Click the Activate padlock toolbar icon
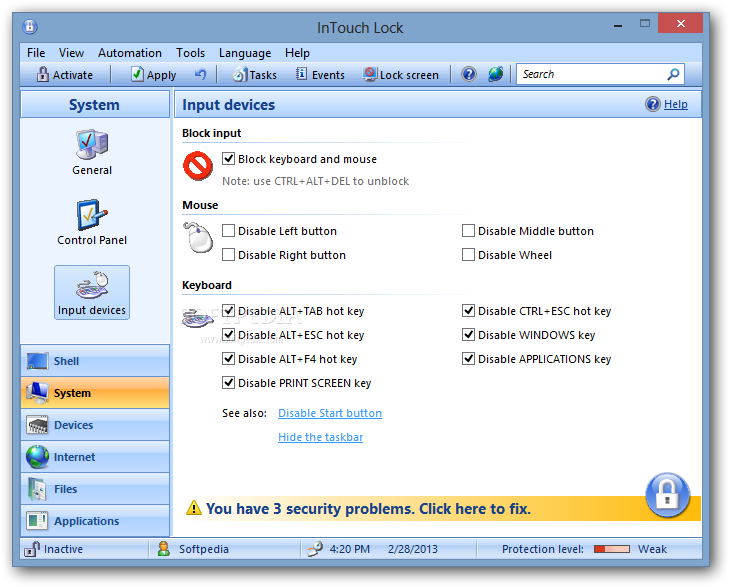The height and width of the screenshot is (587, 730). (x=42, y=74)
